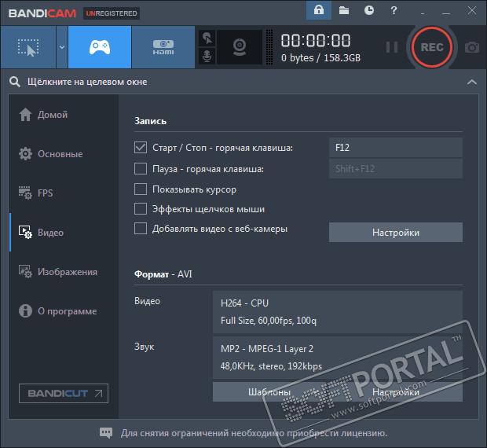Open the Видео settings tab
487x448 pixels.
point(64,233)
